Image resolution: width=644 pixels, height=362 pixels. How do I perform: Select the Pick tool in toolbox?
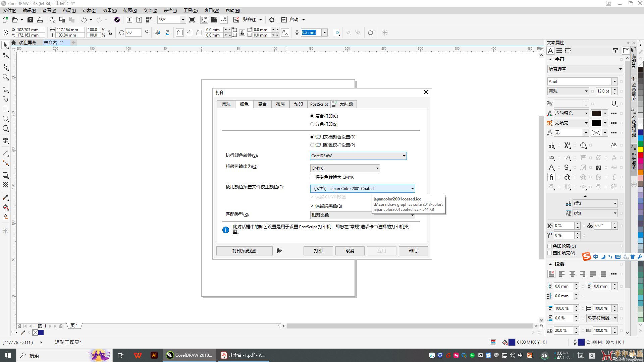(x=5, y=45)
